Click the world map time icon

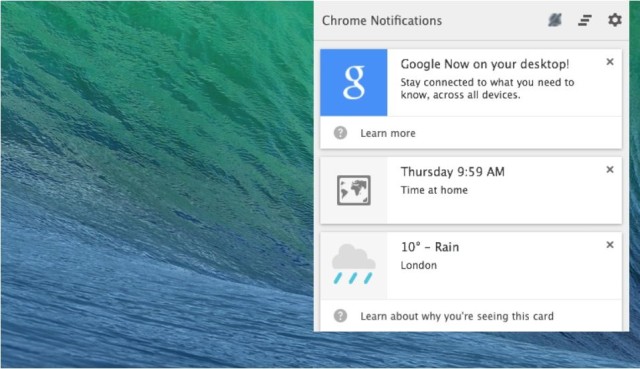(353, 190)
